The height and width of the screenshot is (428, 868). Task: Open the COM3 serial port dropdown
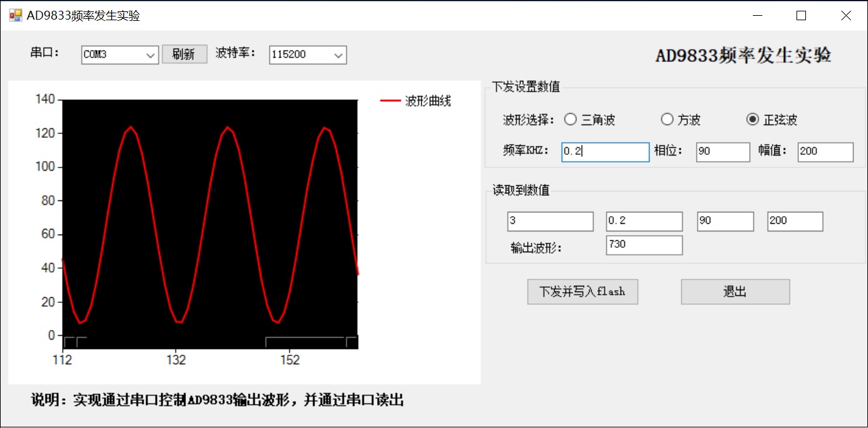coord(120,55)
